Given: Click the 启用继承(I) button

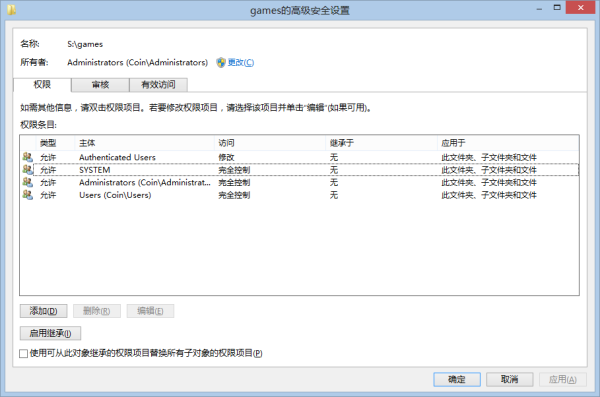Looking at the screenshot, I should tap(51, 333).
